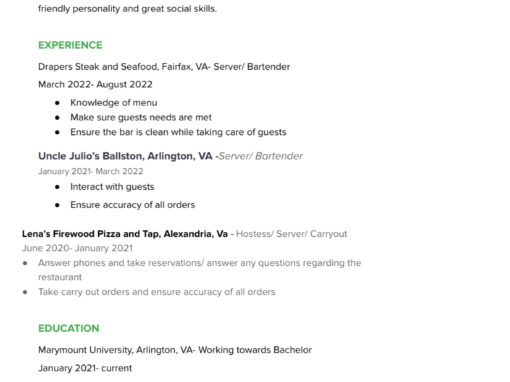Click the Hostess/ Server/ Carryout title text
Image resolution: width=510 pixels, height=382 pixels.
[292, 234]
